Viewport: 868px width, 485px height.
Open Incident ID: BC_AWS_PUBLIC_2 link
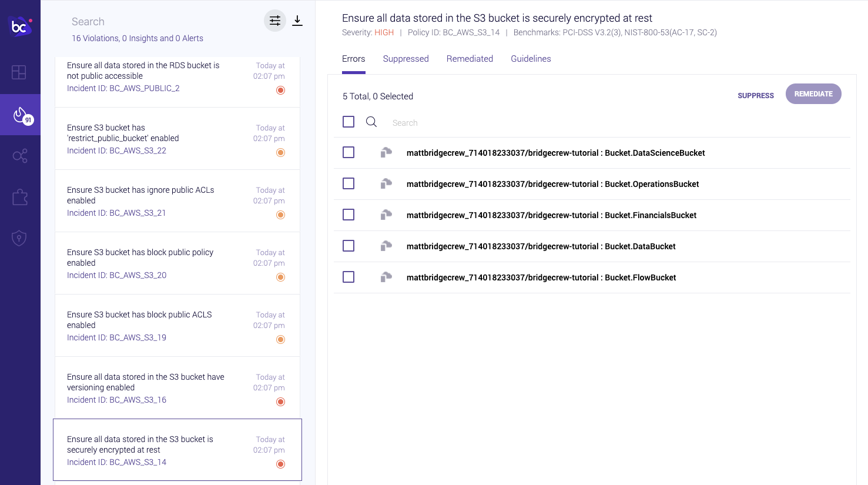pyautogui.click(x=123, y=88)
